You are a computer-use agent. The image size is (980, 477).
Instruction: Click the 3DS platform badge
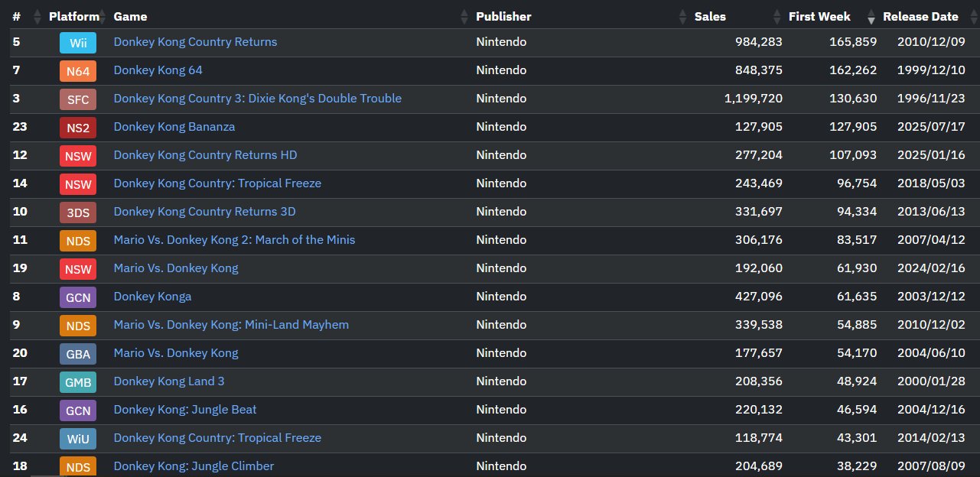pos(78,213)
